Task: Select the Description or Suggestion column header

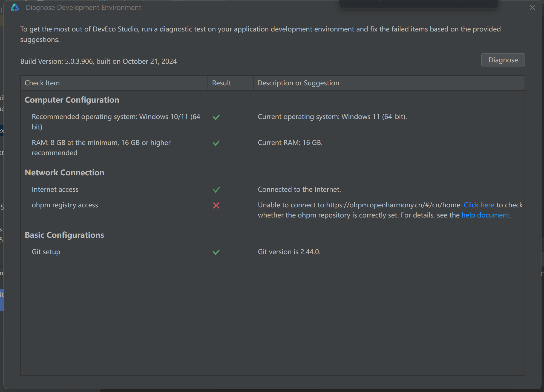Action: (x=389, y=83)
